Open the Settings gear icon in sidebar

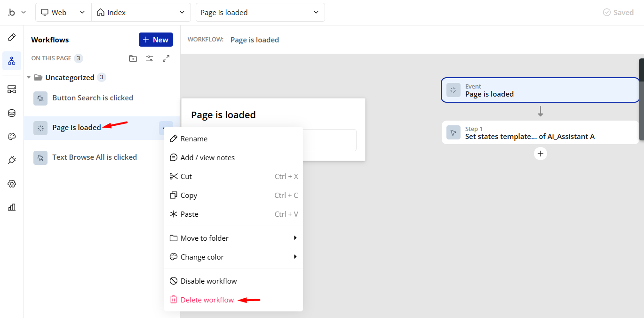point(12,184)
